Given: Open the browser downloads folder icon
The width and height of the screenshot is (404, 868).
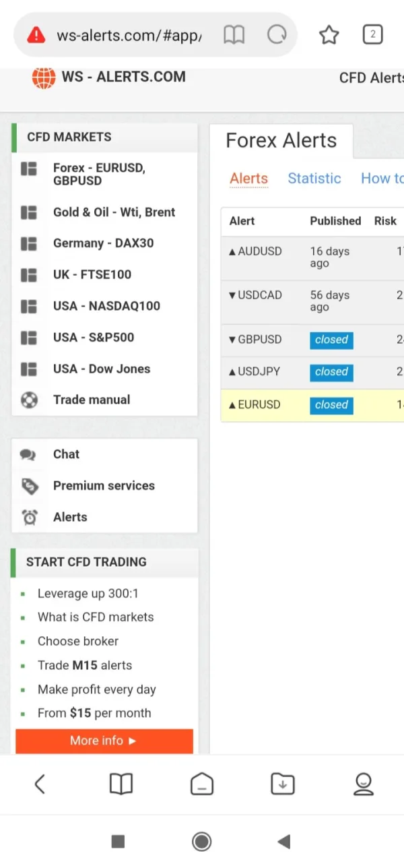Looking at the screenshot, I should tap(283, 784).
